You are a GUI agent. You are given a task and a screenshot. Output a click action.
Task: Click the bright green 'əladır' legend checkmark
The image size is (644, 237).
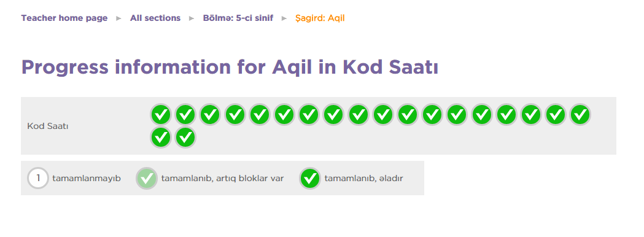[x=310, y=178]
